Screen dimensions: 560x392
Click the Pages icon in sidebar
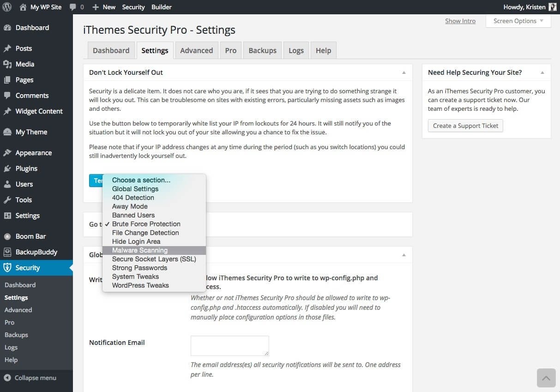point(7,80)
